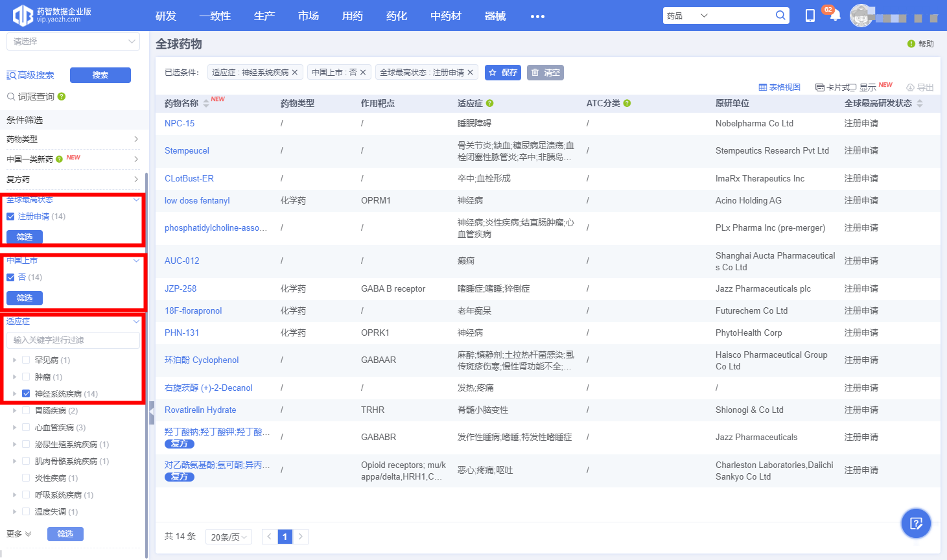947x560 pixels.
Task: Uncheck the 注册申请 (14) checkbox
Action: [x=10, y=216]
